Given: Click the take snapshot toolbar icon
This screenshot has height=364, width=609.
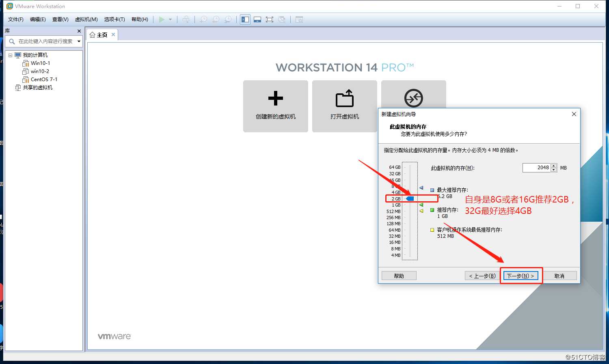Looking at the screenshot, I should [x=203, y=19].
